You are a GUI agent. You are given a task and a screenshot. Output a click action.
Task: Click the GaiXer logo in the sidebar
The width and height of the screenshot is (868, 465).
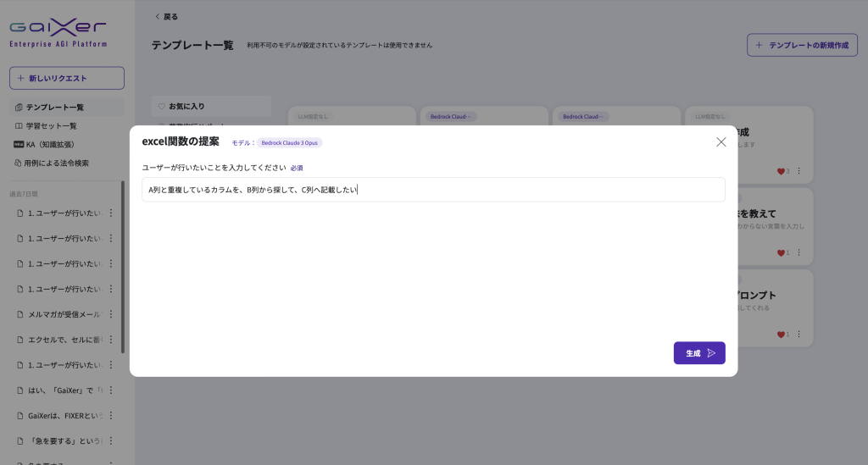(58, 34)
